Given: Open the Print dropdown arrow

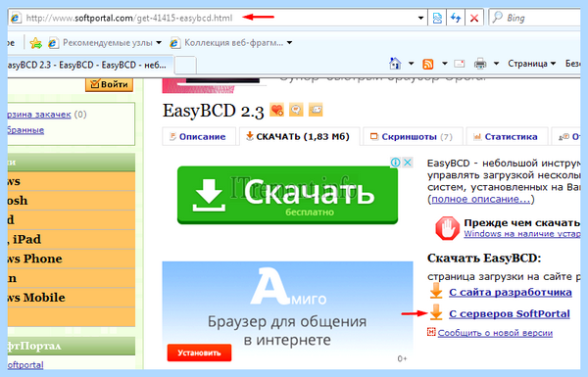Looking at the screenshot, I should (496, 64).
